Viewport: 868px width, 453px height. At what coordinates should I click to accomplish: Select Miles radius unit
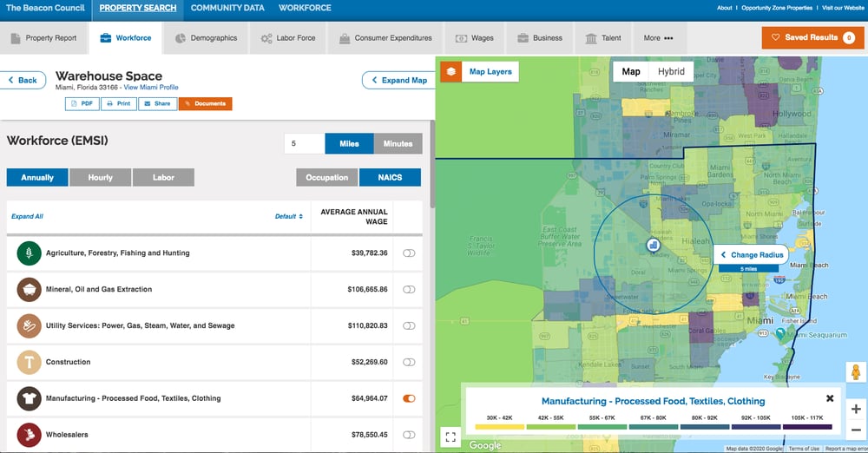point(349,143)
